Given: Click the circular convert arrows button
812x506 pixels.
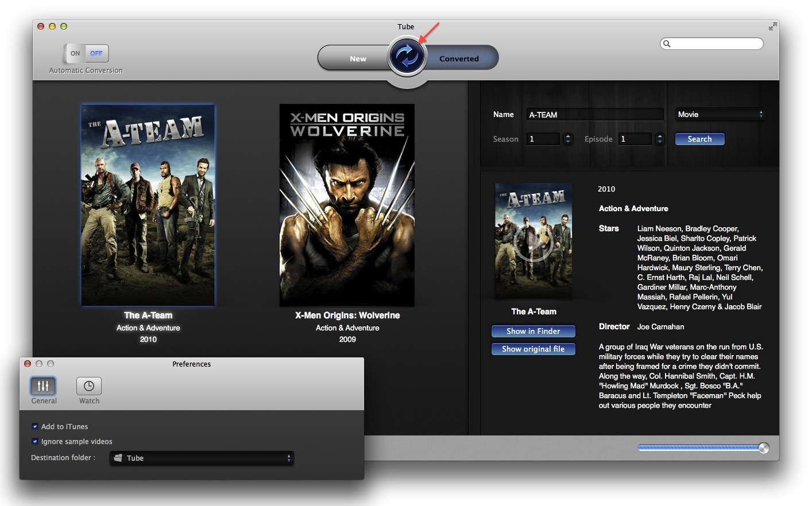Looking at the screenshot, I should (x=407, y=56).
